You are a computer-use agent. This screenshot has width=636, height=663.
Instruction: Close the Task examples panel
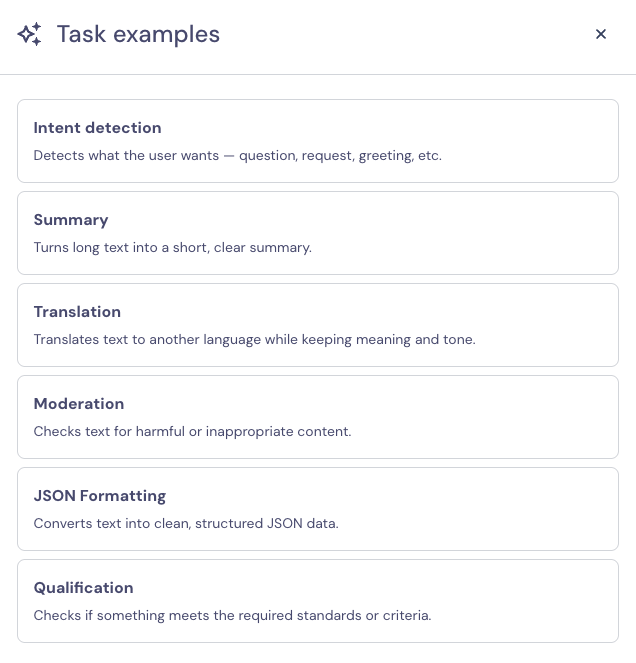pyautogui.click(x=601, y=34)
